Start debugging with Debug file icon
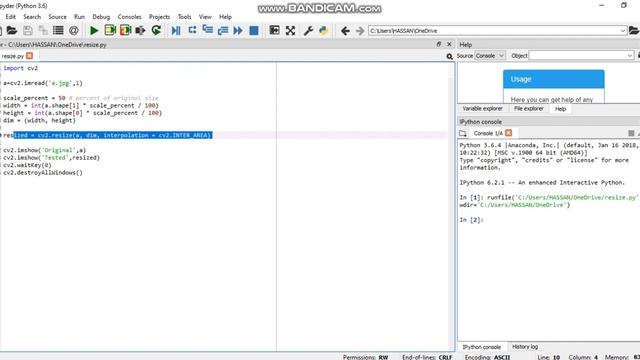This screenshot has width=640, height=360. pyautogui.click(x=176, y=31)
